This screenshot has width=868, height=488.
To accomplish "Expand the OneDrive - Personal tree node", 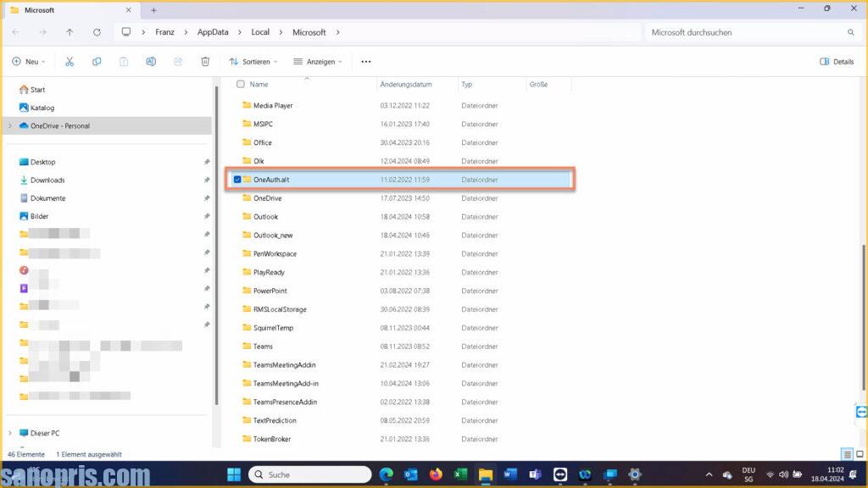I will pyautogui.click(x=10, y=125).
